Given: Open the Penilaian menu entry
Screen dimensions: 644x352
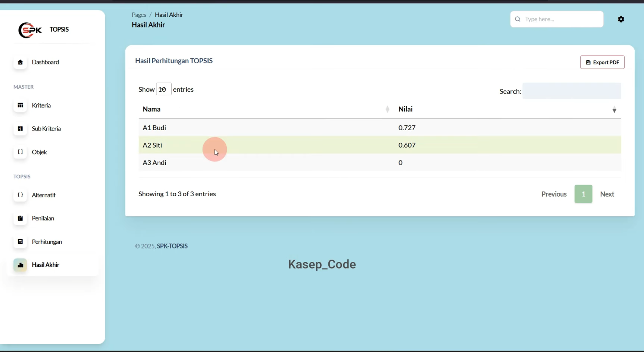Looking at the screenshot, I should pyautogui.click(x=43, y=218).
